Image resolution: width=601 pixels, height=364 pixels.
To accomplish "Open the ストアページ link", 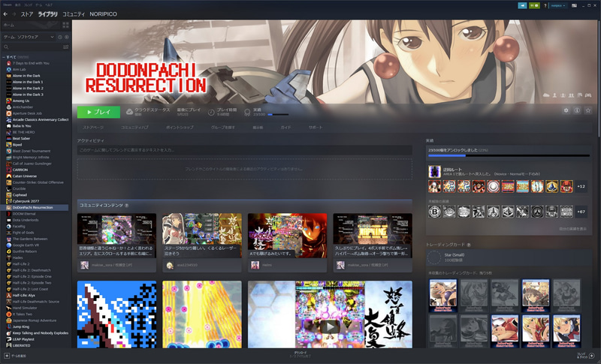I will tap(93, 128).
